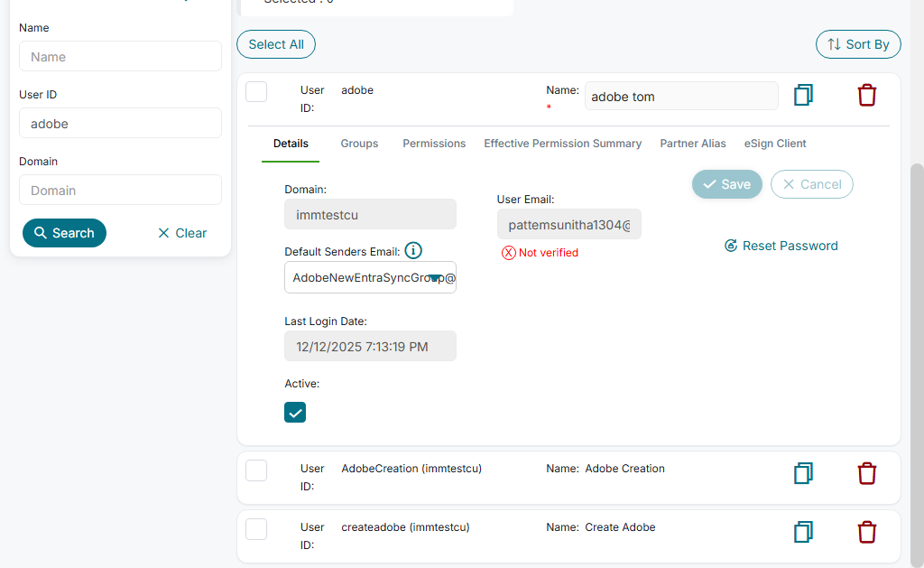Open the Effective Permission Summary tab

pyautogui.click(x=562, y=144)
